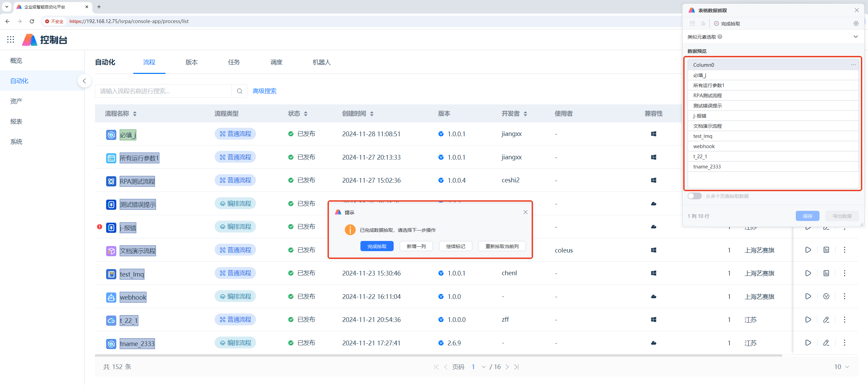
Task: Click the 完成拾取 toolbar item in capture panel
Action: coord(727,23)
